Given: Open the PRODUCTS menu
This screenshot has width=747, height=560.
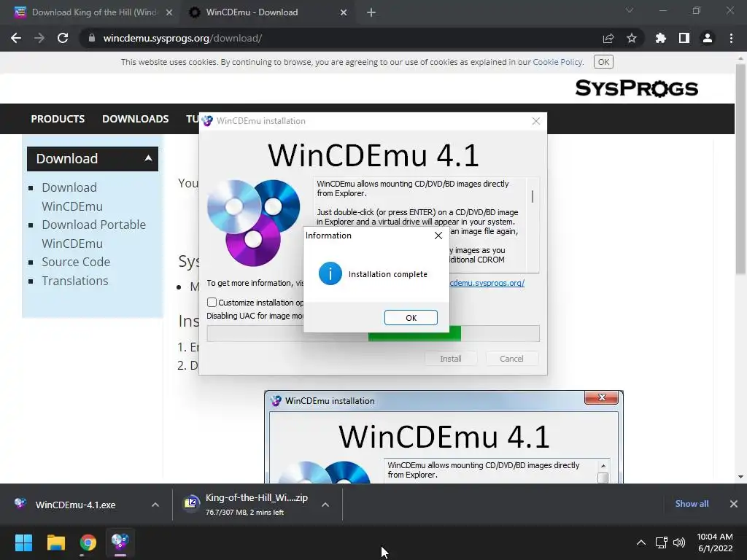Looking at the screenshot, I should coord(58,119).
